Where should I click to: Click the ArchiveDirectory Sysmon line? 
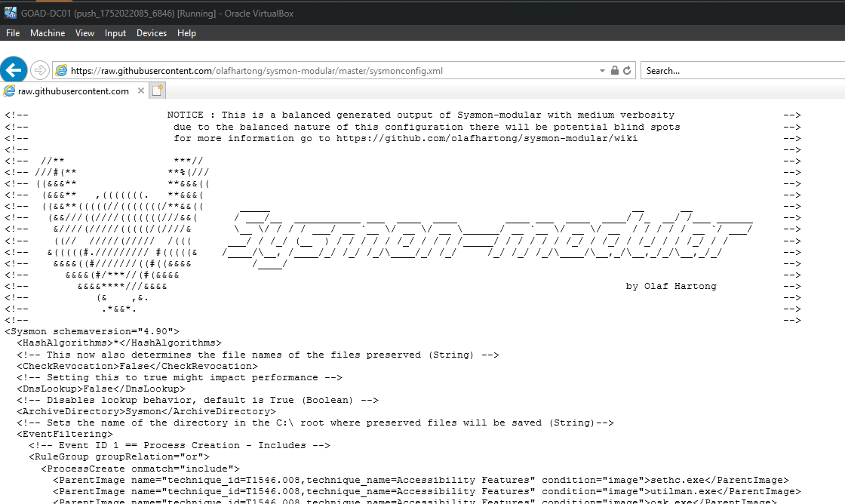click(146, 411)
